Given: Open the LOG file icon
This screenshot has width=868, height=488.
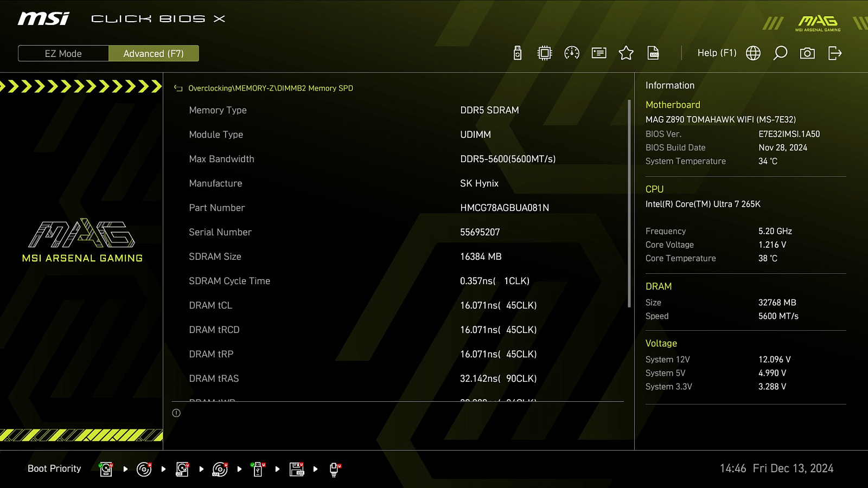Looking at the screenshot, I should (653, 53).
